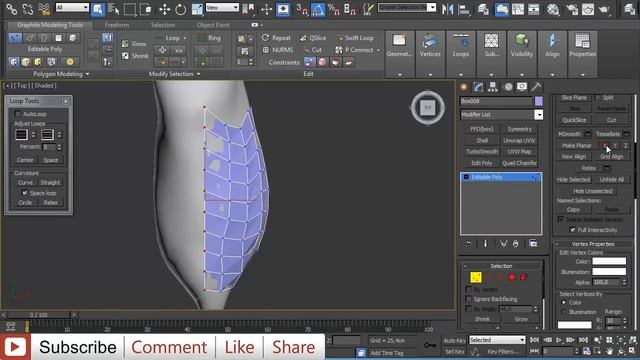Expand the Polygon Modeling panel

tap(61, 74)
